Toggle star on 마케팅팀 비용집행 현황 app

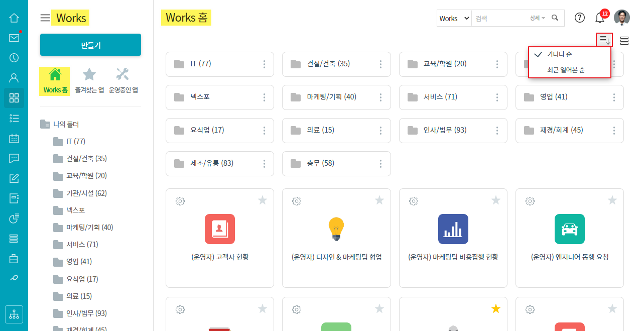(x=496, y=200)
